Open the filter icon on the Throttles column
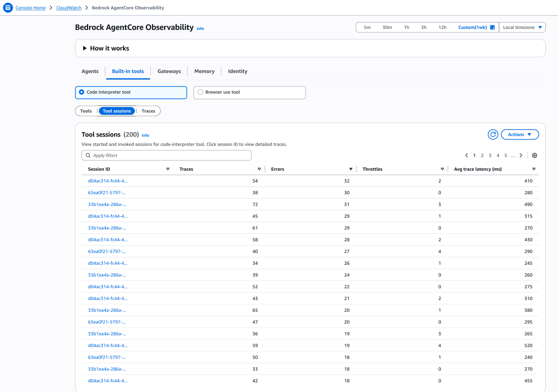The width and height of the screenshot is (558, 392). pos(443,169)
